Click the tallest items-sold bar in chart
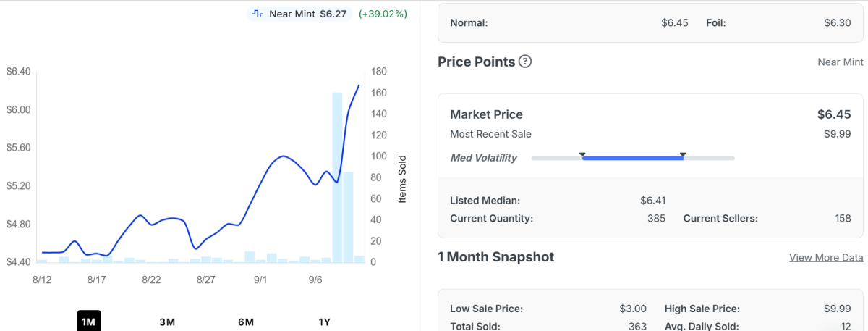The width and height of the screenshot is (868, 331). pos(337,177)
